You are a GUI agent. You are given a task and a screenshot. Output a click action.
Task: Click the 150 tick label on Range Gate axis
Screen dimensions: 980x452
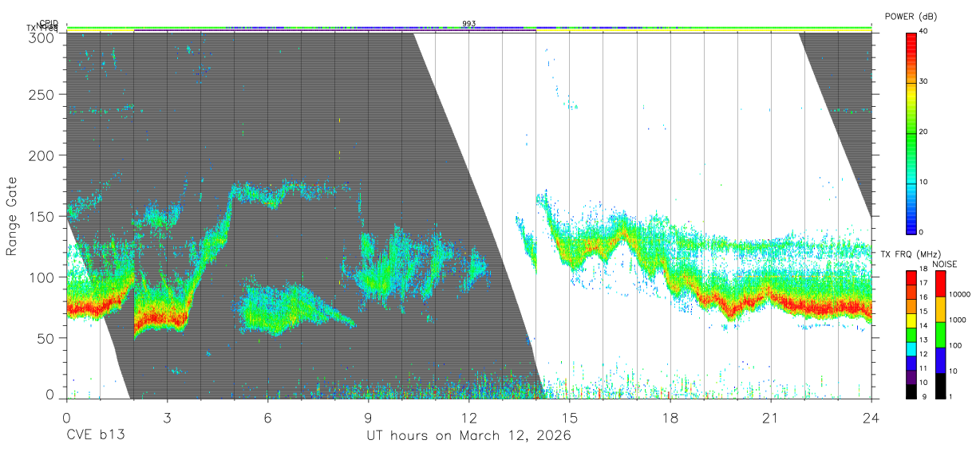pos(43,217)
